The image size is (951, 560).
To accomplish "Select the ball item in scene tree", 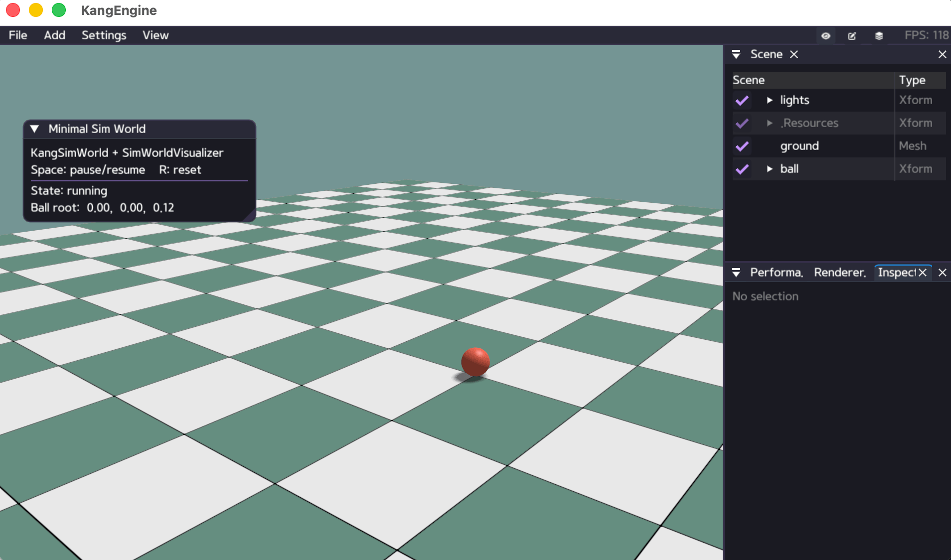I will 790,169.
